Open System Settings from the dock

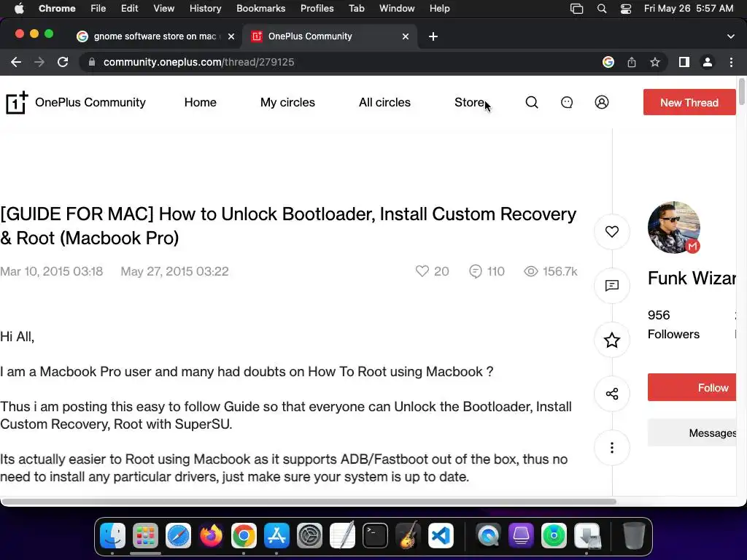tap(309, 536)
